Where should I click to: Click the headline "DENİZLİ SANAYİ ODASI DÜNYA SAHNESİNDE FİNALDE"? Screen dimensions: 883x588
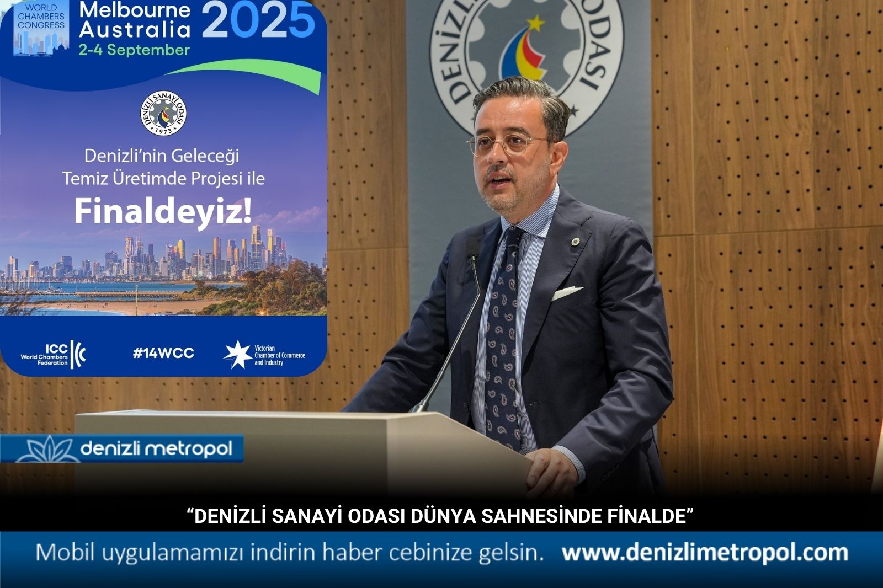pyautogui.click(x=440, y=516)
